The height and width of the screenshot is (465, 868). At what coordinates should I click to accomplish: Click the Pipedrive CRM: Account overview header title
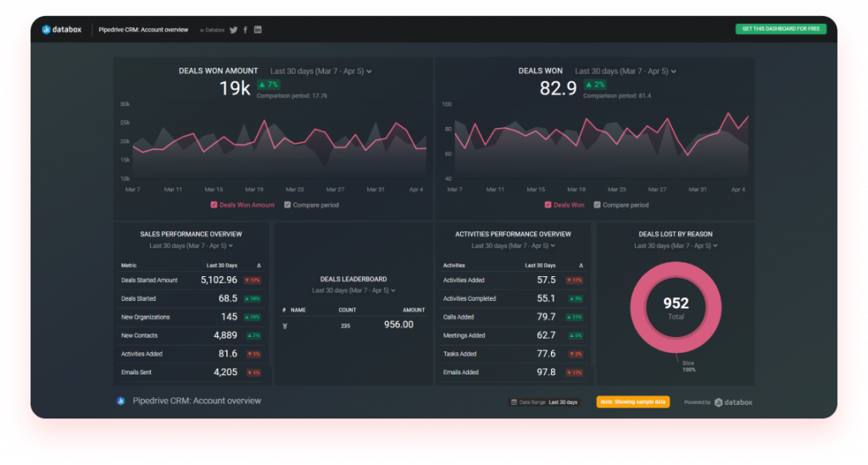[x=143, y=30]
